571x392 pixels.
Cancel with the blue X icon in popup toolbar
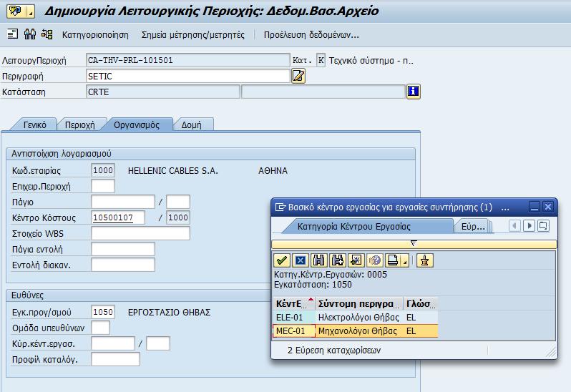coord(301,260)
